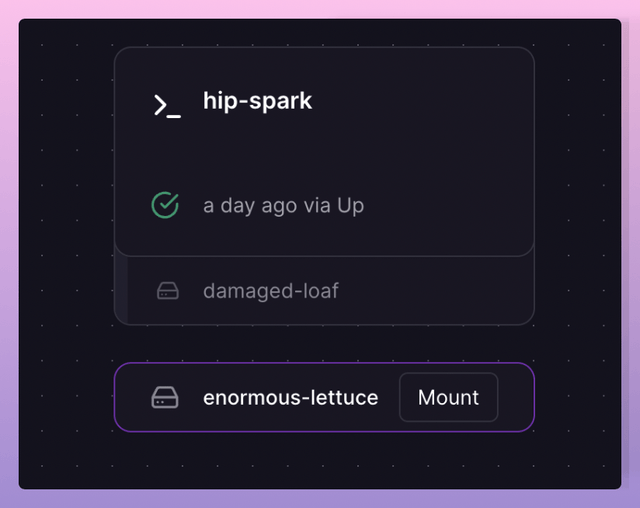Click the green deployment success check icon
This screenshot has height=508, width=640.
(x=165, y=205)
